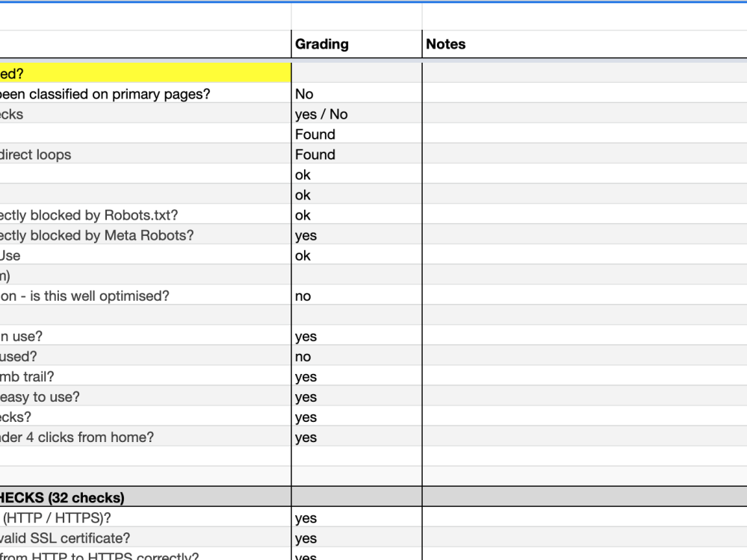This screenshot has width=747, height=560.
Task: Select the Notes cell for valid SSL certificate row
Action: [x=585, y=538]
